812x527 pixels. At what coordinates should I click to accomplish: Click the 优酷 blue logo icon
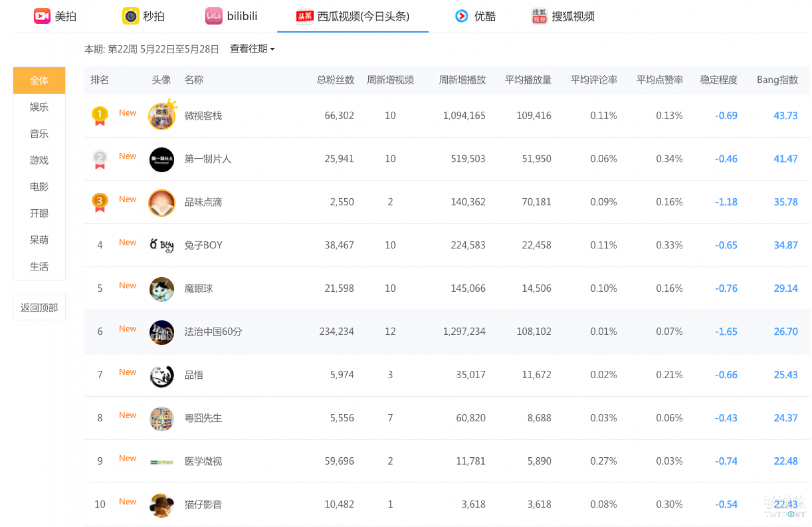tap(461, 16)
